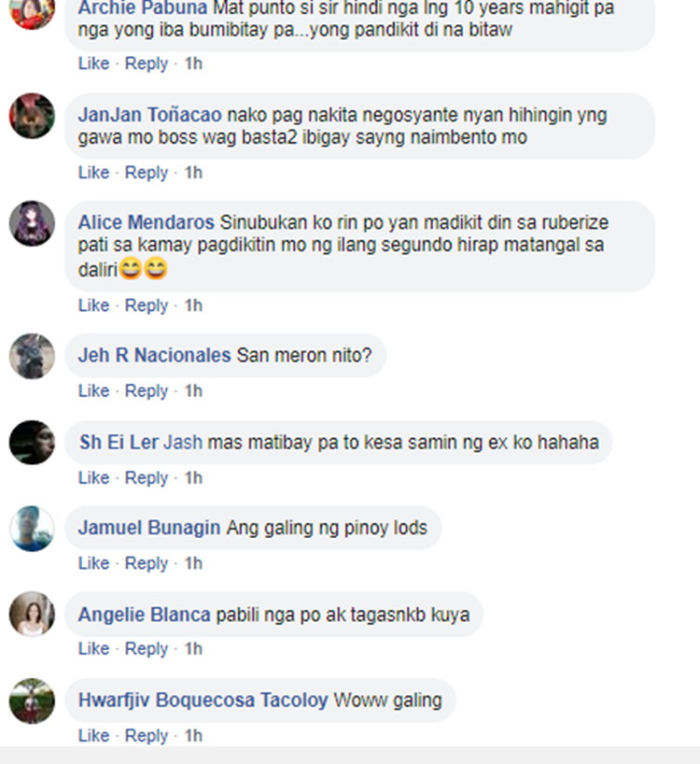Screen dimensions: 700x764
Task: Open the tagged Jash profile link
Action: [183, 443]
